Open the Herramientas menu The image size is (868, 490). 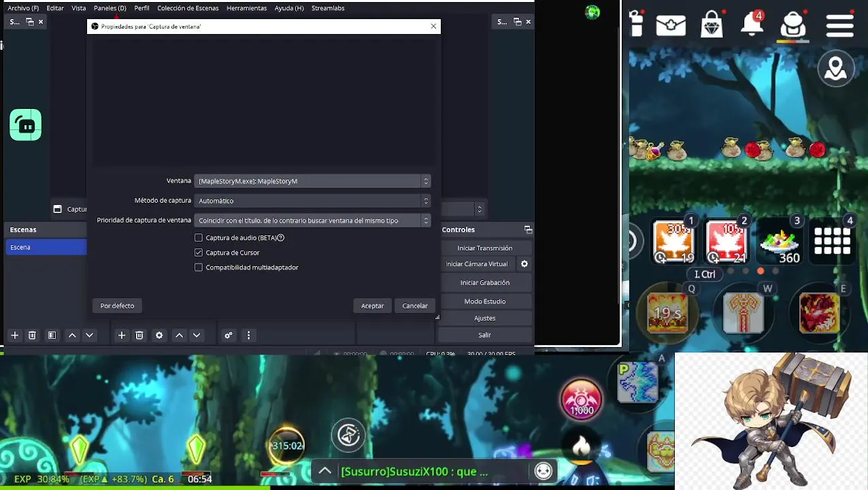tap(247, 8)
